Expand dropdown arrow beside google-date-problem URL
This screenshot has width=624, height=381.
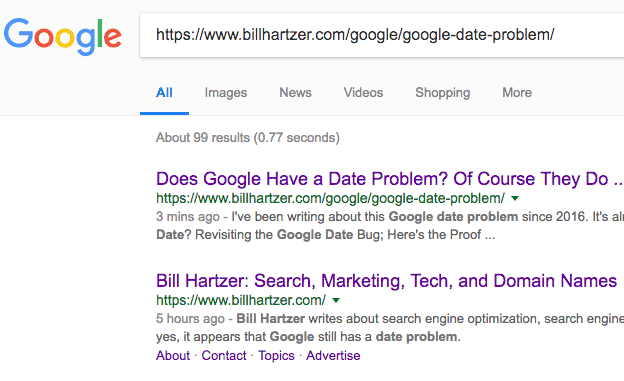tap(515, 198)
